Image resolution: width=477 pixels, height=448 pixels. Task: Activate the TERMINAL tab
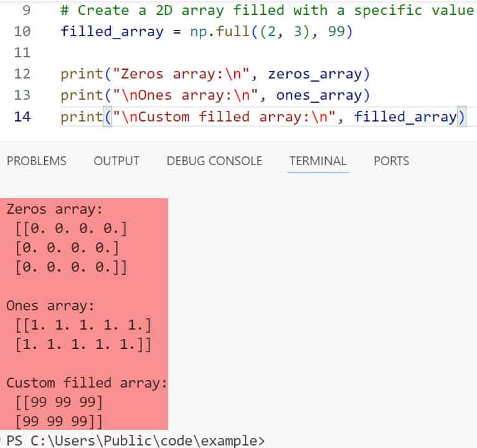(318, 161)
